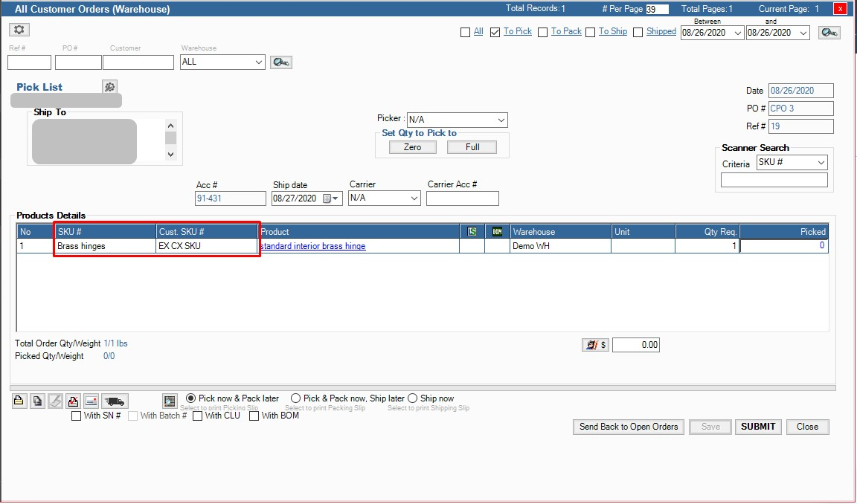Click the gear settings icon at top left
This screenshot has width=857, height=504.
click(x=19, y=30)
